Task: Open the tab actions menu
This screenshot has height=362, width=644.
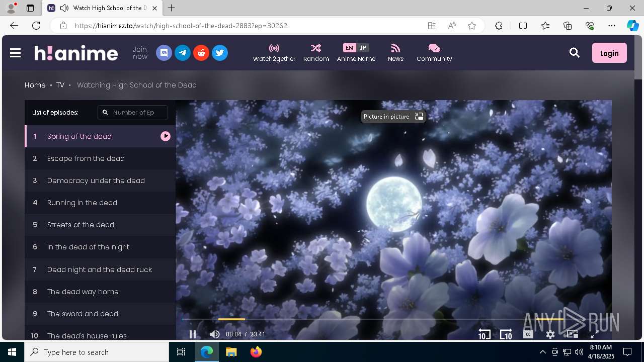Action: coord(30,8)
